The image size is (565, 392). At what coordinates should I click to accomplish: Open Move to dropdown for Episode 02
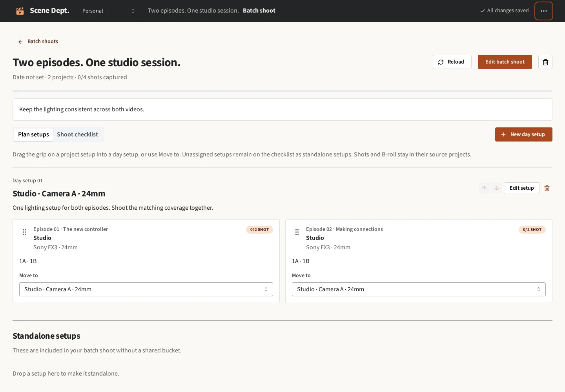419,289
